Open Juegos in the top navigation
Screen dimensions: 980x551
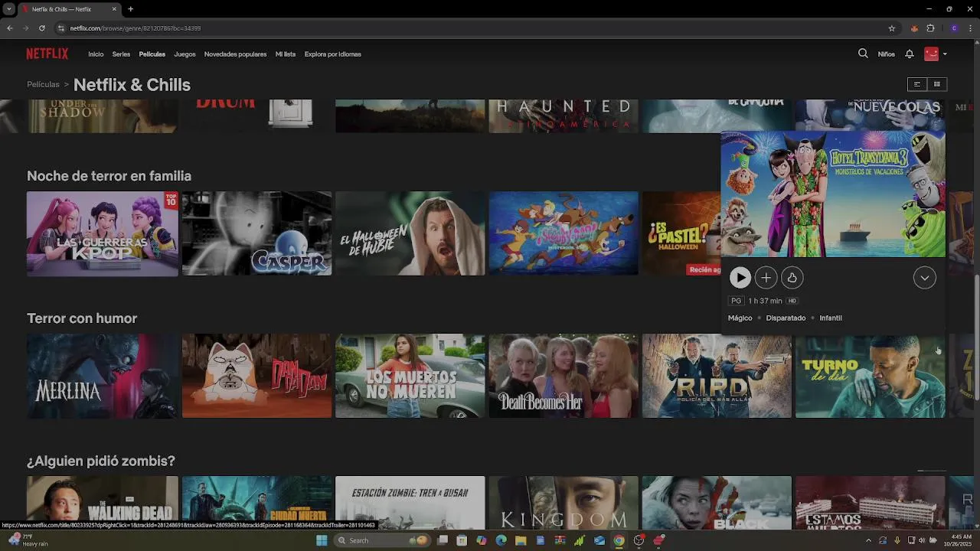pos(185,54)
